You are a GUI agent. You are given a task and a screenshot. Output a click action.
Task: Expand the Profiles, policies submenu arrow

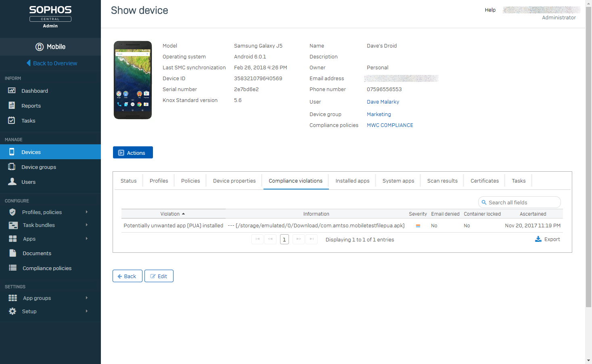tap(86, 212)
